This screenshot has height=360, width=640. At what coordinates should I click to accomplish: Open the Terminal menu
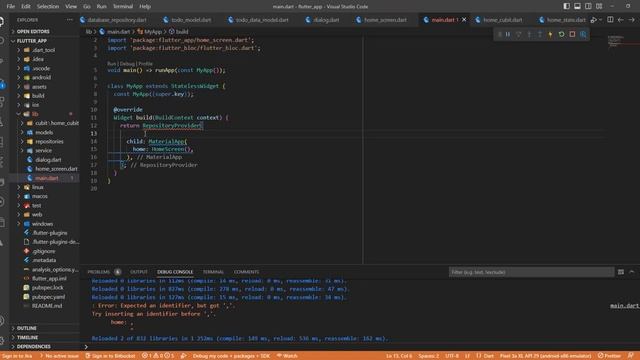click(123, 6)
